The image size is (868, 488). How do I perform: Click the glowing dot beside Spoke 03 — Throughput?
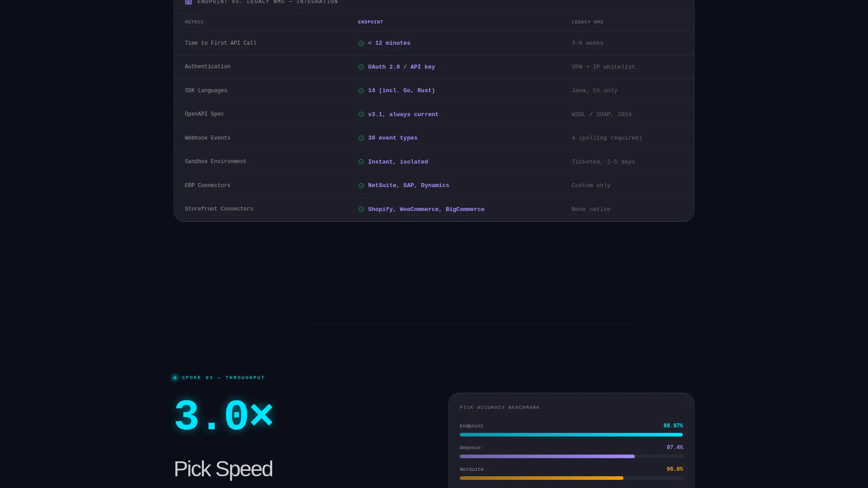(x=175, y=378)
